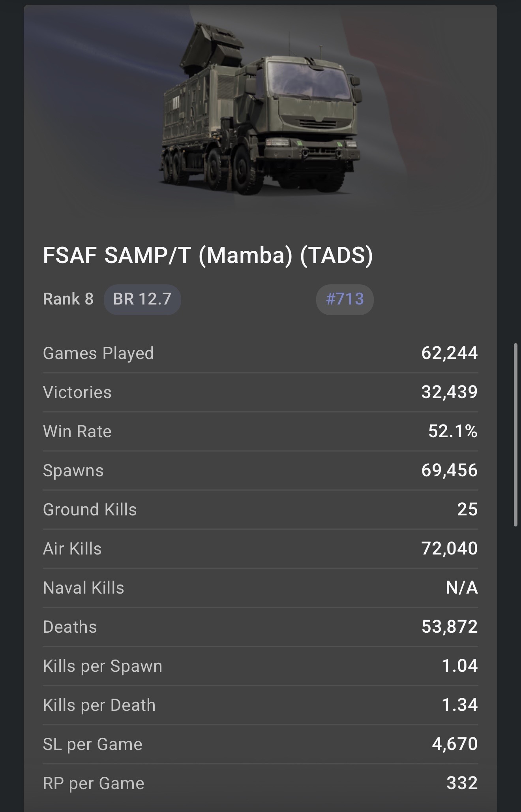Click the RP per Game label
Viewport: 521px width, 812px height.
(x=94, y=783)
